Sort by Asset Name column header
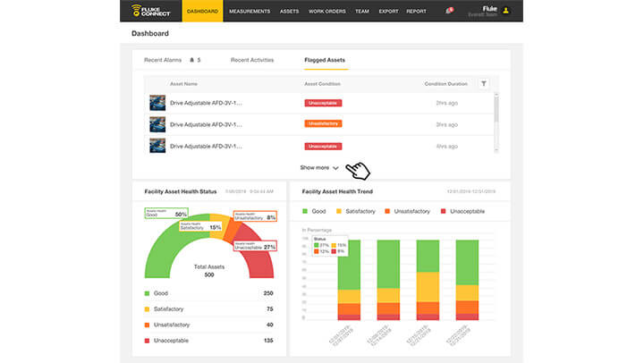The height and width of the screenshot is (363, 644). [183, 84]
